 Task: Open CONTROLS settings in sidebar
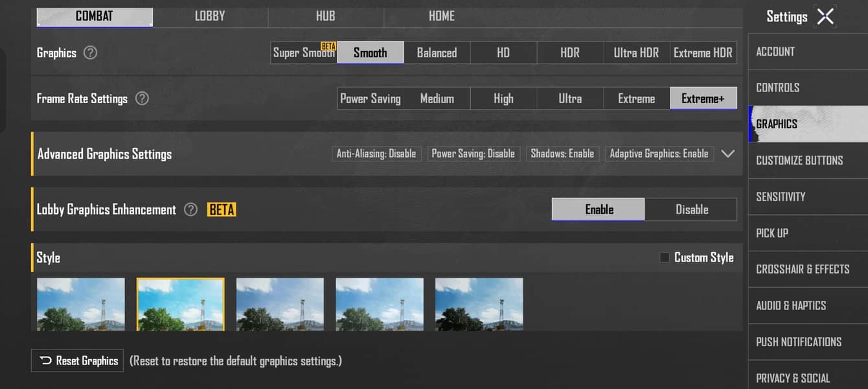pos(808,88)
